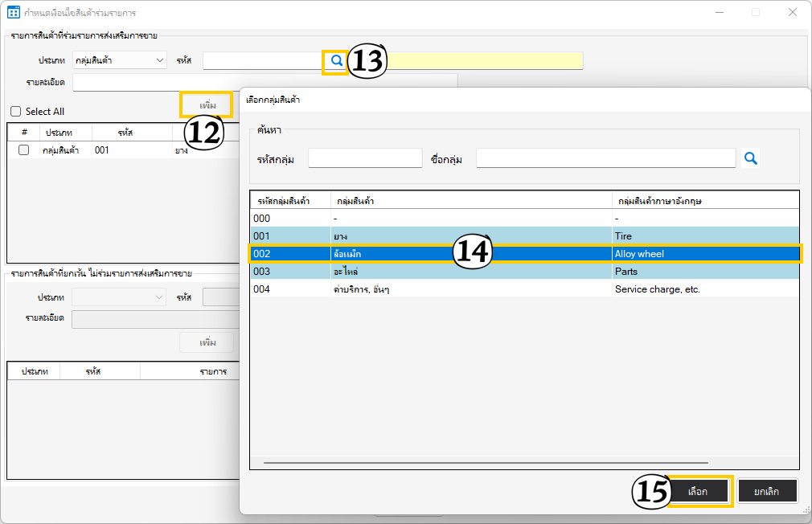Click the app icon in the title bar
Screen dimensions: 812x524
(14, 13)
